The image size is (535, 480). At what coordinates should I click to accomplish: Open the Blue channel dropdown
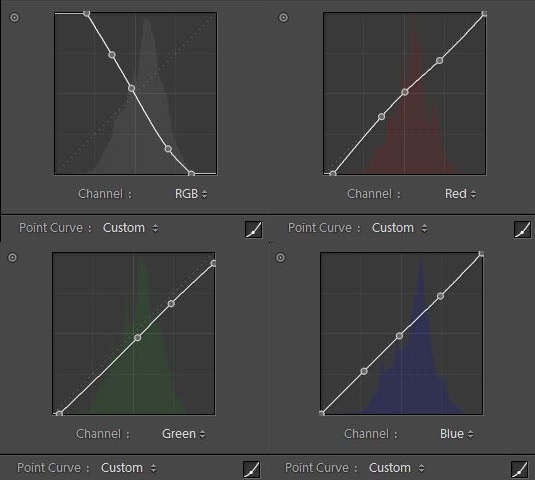457,434
